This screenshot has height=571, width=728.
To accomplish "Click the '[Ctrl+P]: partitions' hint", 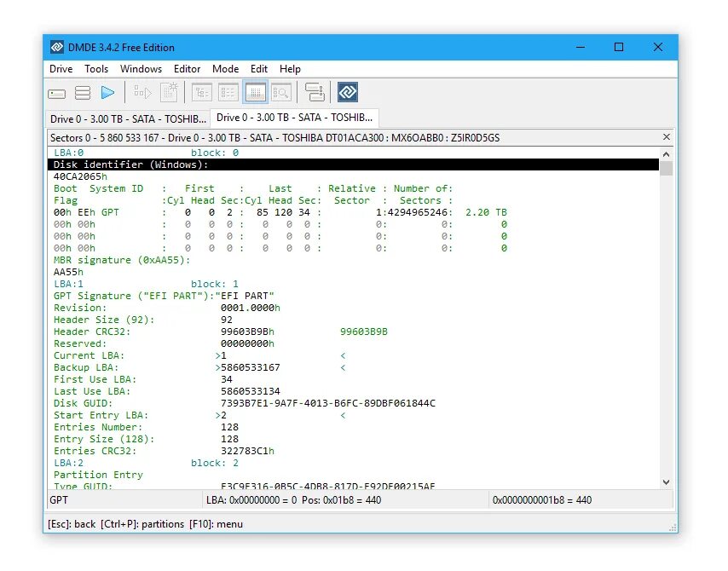I will (x=142, y=525).
